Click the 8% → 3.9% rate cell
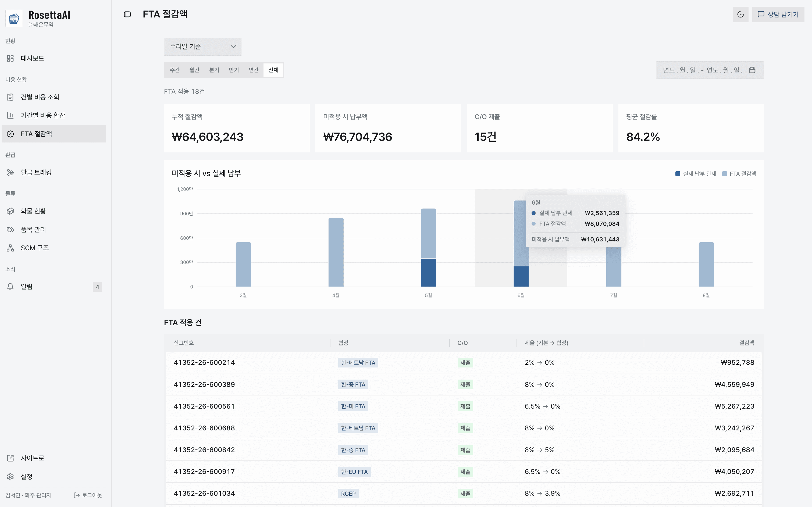 [x=542, y=494]
